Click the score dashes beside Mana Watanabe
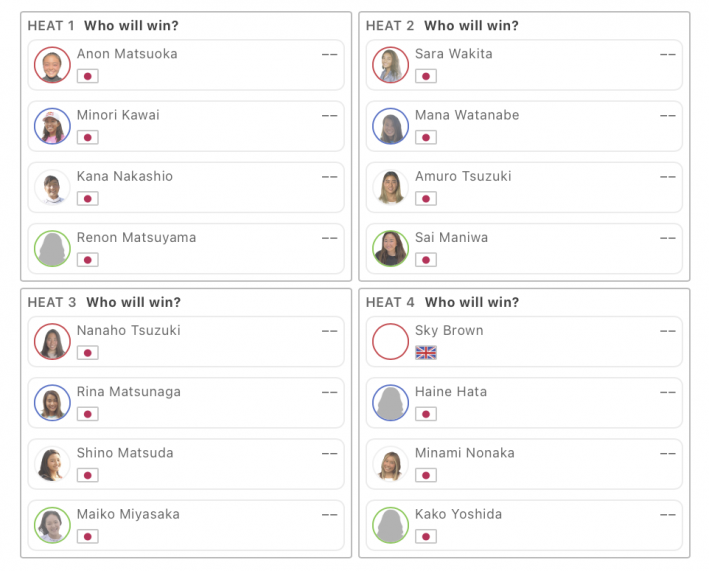The width and height of the screenshot is (709, 571). tap(667, 116)
